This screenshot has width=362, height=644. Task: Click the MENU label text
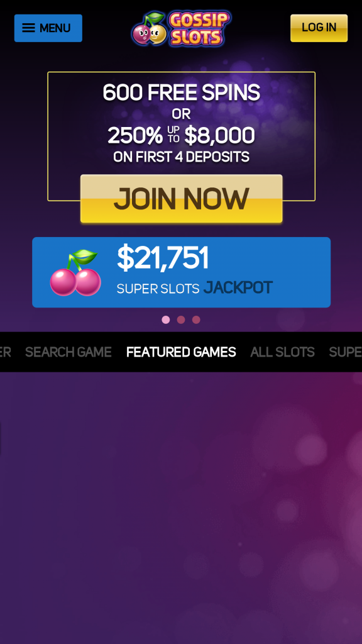click(x=55, y=28)
